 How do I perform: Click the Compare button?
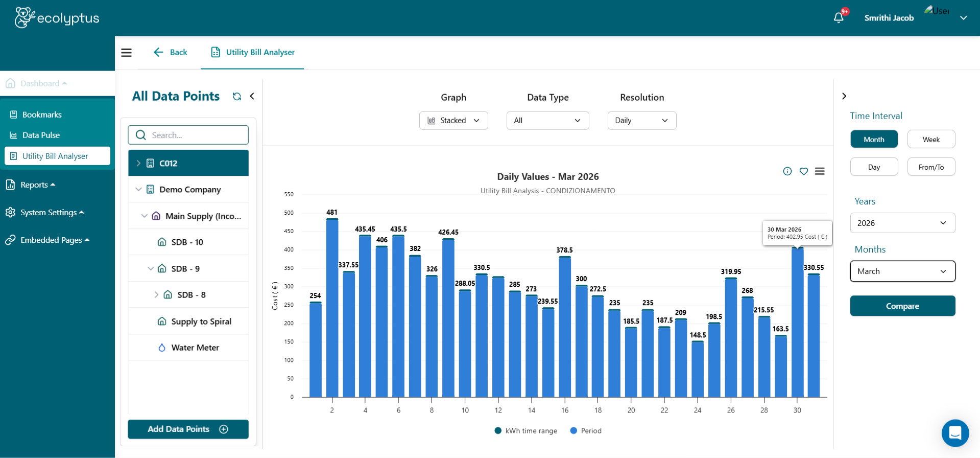(902, 306)
